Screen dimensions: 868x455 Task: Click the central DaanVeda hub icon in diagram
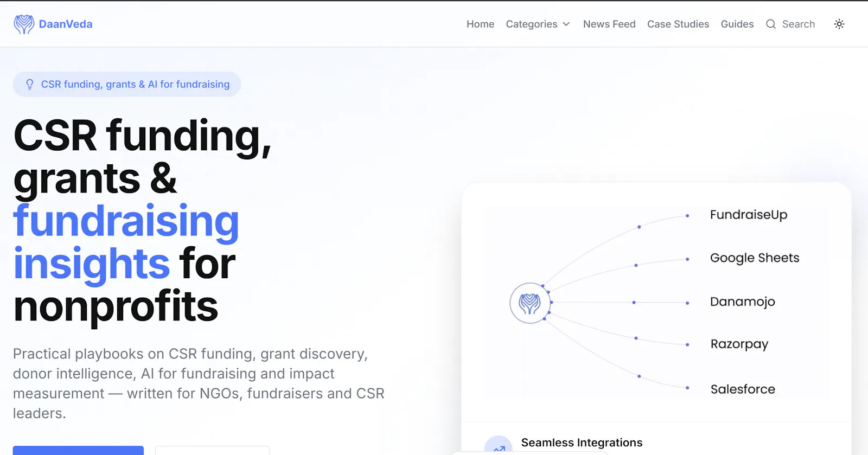pyautogui.click(x=530, y=303)
